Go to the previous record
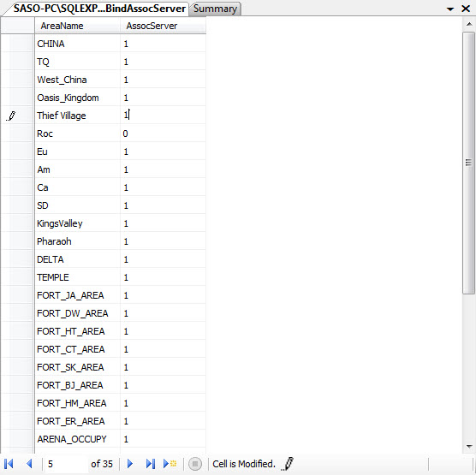This screenshot has height=475, width=476. pyautogui.click(x=29, y=464)
